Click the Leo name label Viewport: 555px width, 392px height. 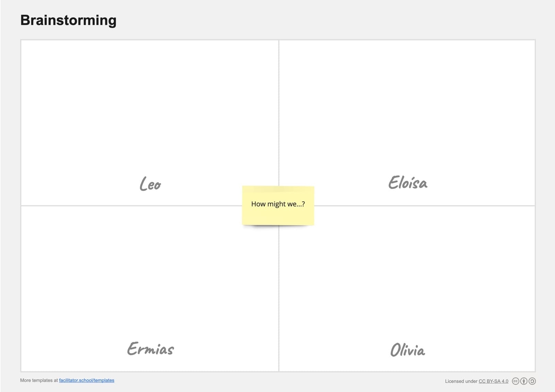[150, 184]
